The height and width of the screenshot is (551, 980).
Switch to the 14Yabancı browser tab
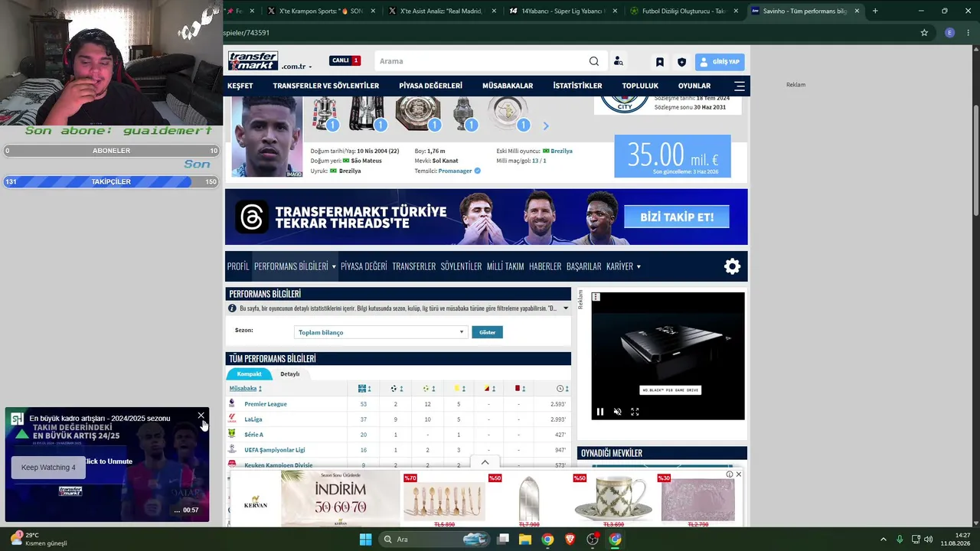click(563, 11)
